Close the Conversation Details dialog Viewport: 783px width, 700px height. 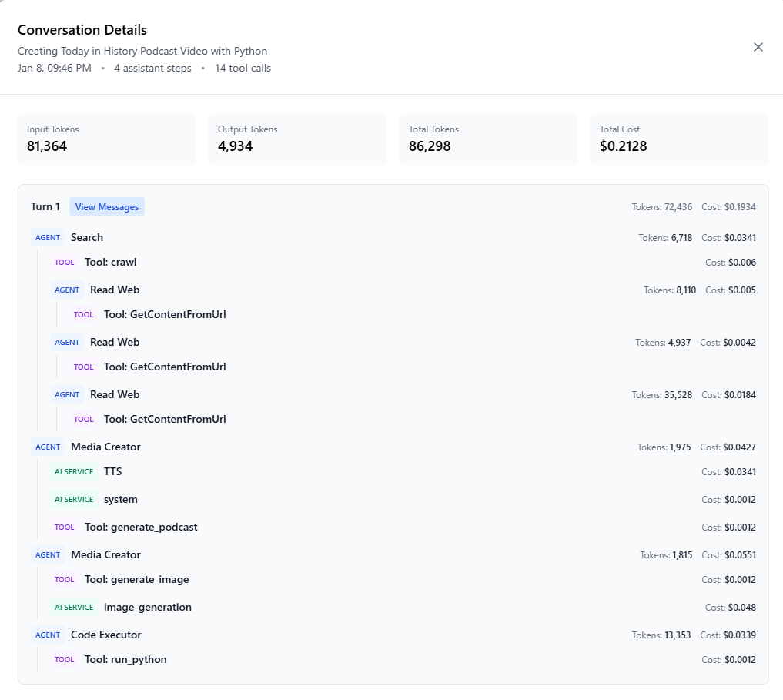758,47
